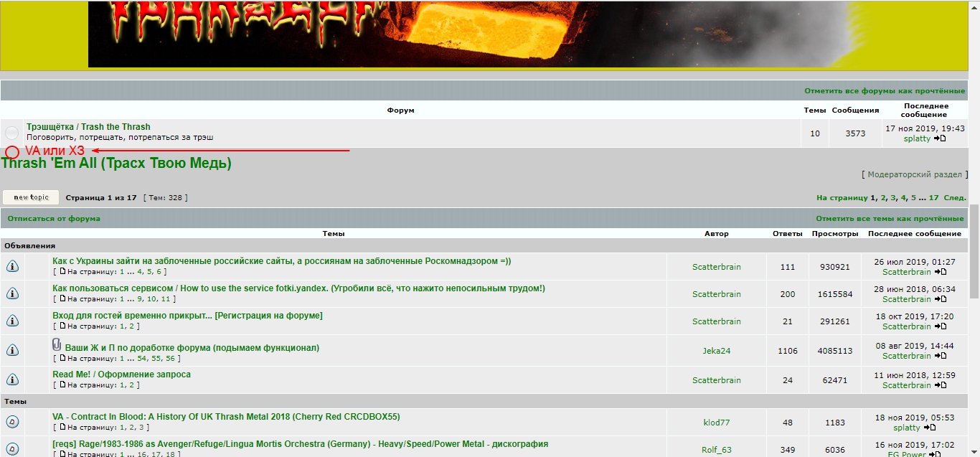Screen dimensions: 980x457
Task: Click the announcement icon beside the Ukraine blocked sites topic
Action: click(12, 266)
